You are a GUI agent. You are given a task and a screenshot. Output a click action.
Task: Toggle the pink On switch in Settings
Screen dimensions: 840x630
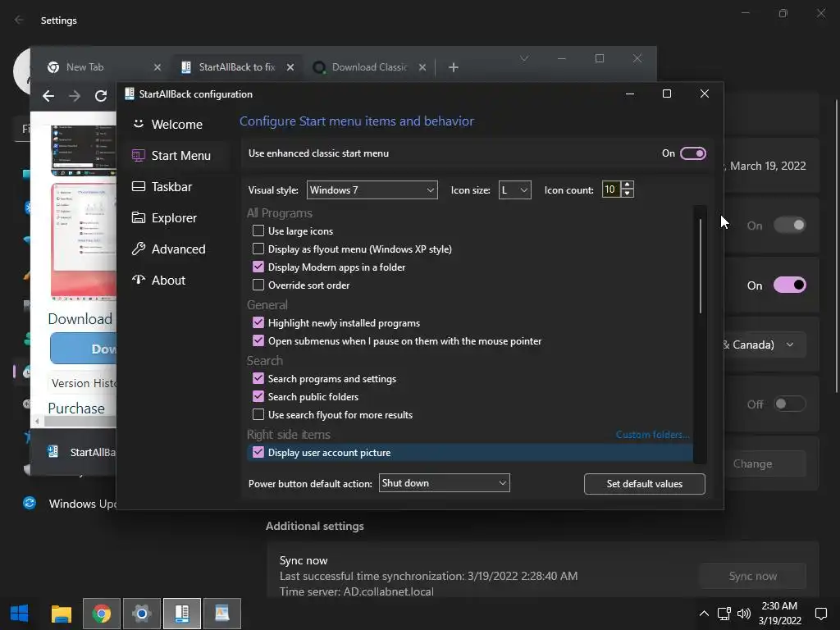coord(790,285)
